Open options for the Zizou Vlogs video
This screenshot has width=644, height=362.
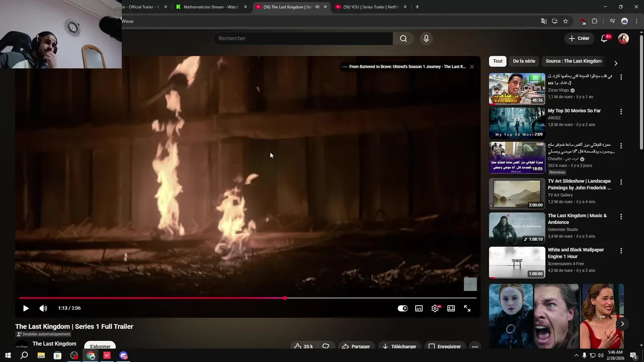coord(621,77)
